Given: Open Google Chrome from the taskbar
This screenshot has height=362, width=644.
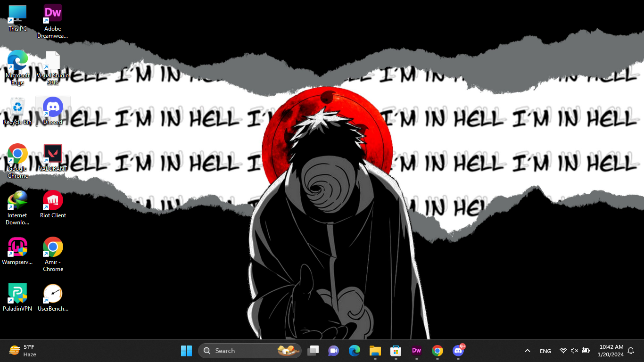Looking at the screenshot, I should [438, 351].
